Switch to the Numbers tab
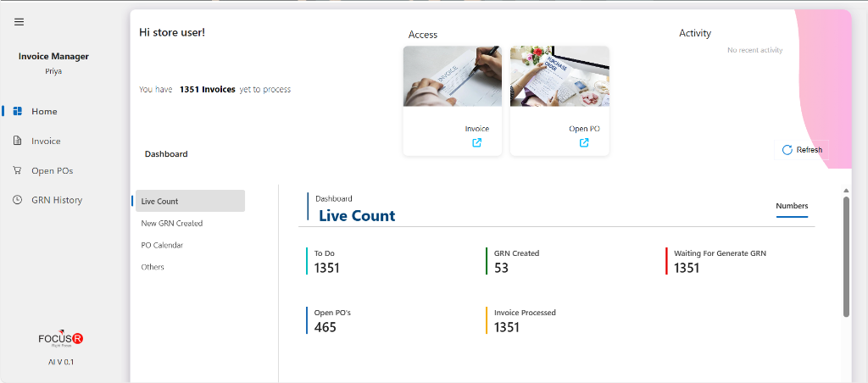Screen dimensions: 868x383 tap(792, 206)
